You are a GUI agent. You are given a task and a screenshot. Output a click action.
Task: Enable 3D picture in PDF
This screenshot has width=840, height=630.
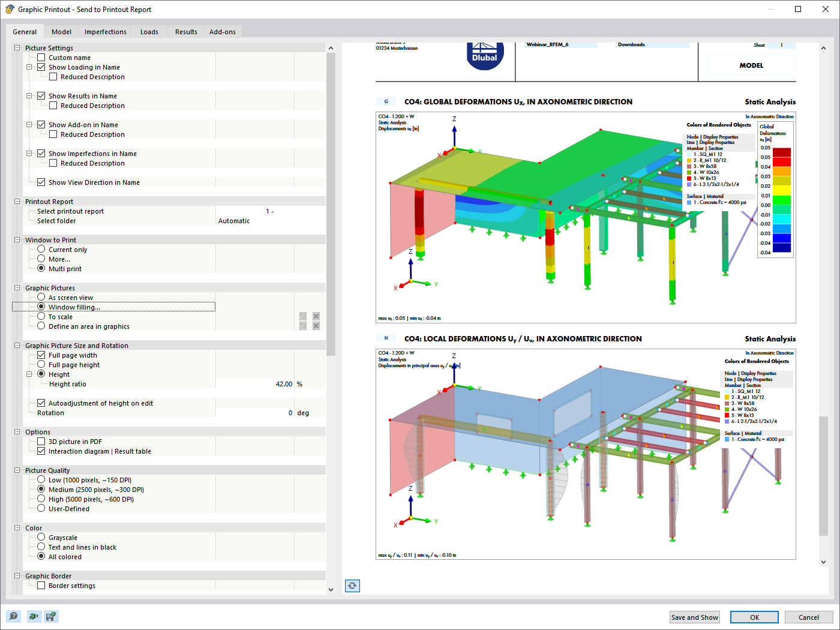coord(41,442)
